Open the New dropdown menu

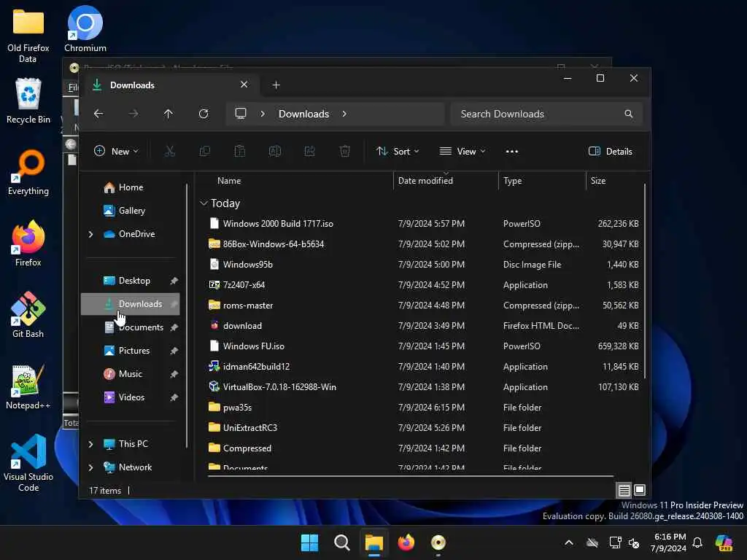pos(116,152)
